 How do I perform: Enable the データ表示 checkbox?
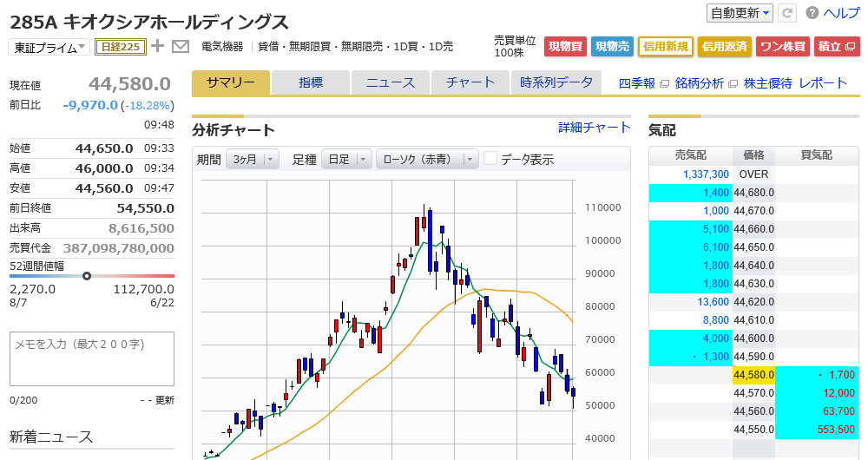490,158
